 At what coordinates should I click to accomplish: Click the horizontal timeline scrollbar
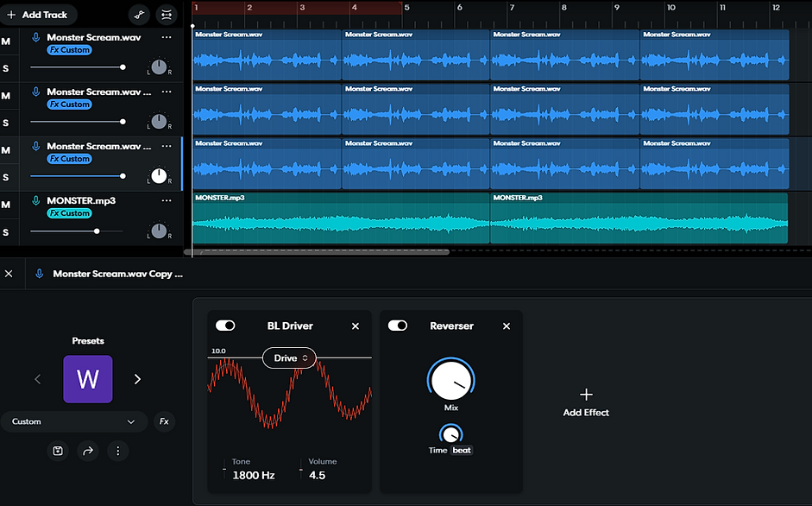(317, 252)
